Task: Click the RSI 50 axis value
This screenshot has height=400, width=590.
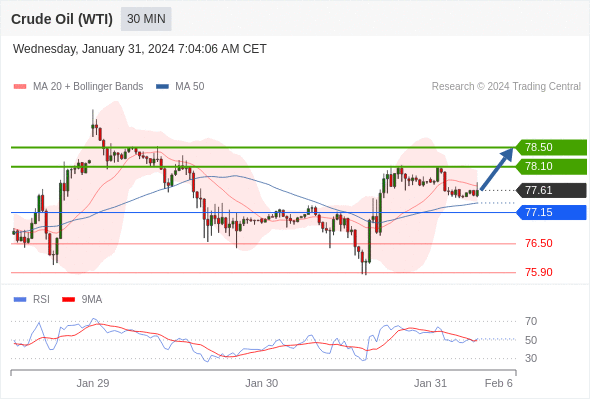Action: click(531, 340)
